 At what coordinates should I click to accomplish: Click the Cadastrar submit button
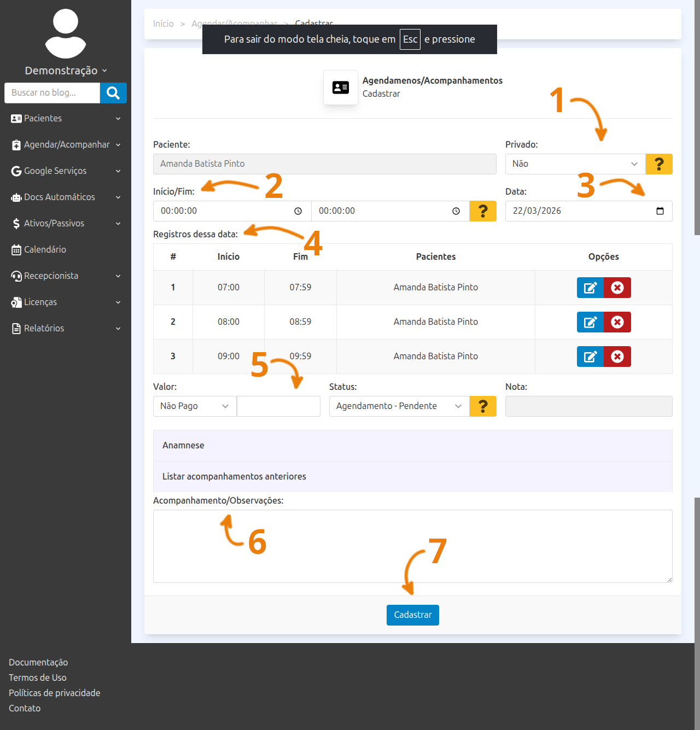pyautogui.click(x=412, y=615)
